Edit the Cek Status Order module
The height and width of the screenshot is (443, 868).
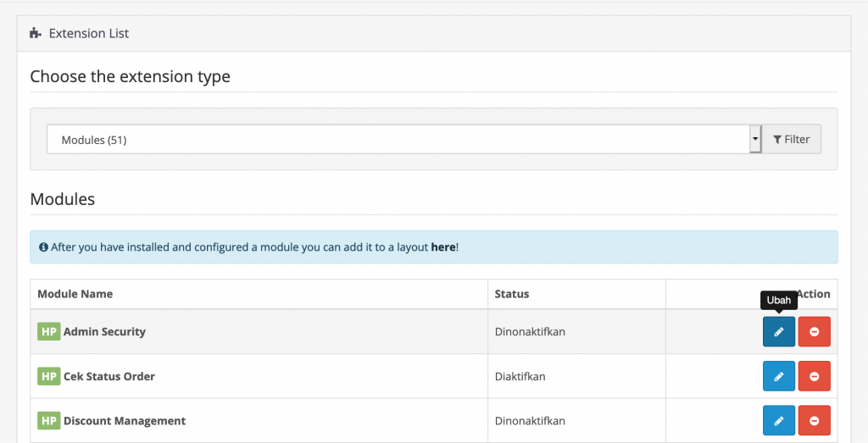pyautogui.click(x=778, y=376)
